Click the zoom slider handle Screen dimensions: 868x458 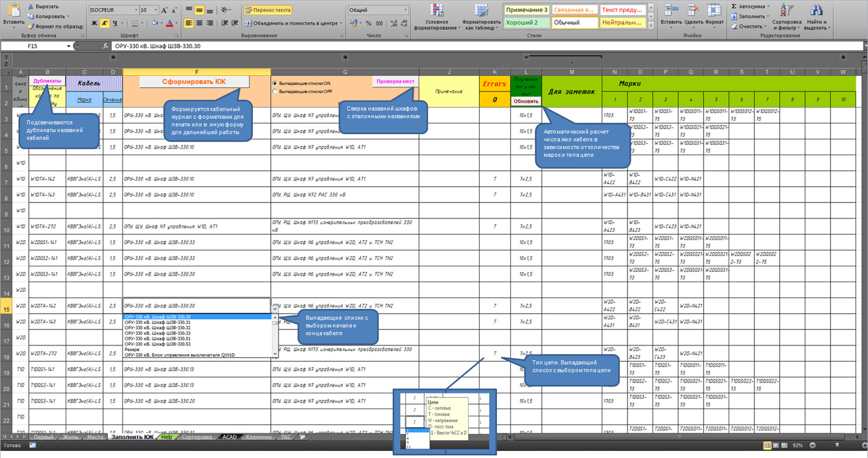837,445
